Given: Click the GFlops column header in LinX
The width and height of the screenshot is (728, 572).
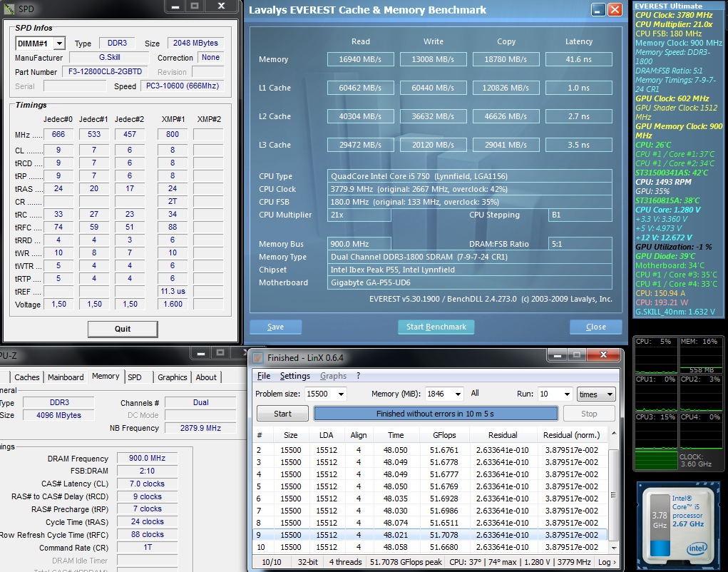Looking at the screenshot, I should [444, 435].
